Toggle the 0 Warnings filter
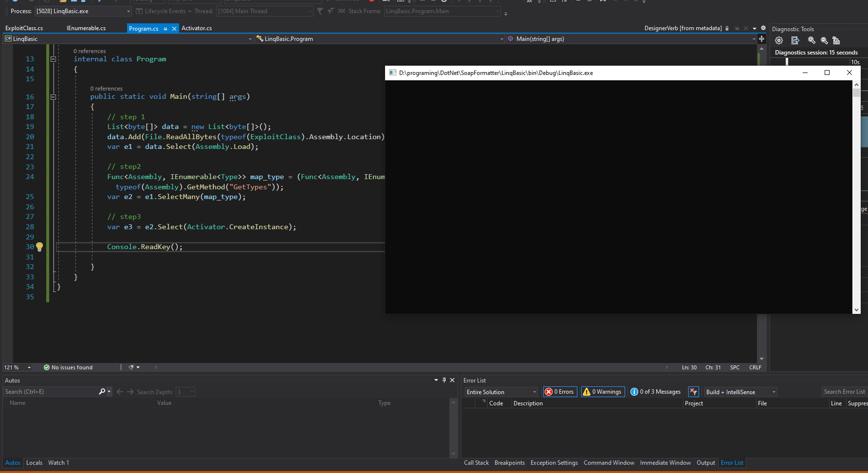Screen dimensions: 868x473 (603, 392)
